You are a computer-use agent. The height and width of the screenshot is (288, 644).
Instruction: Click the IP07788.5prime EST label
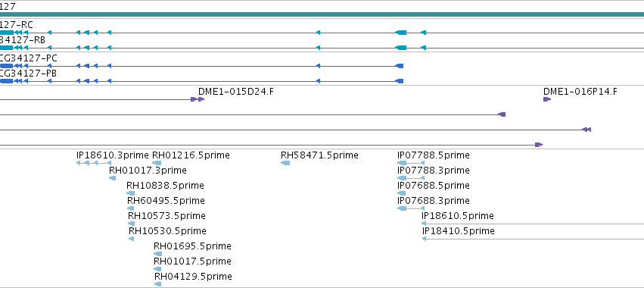(434, 155)
